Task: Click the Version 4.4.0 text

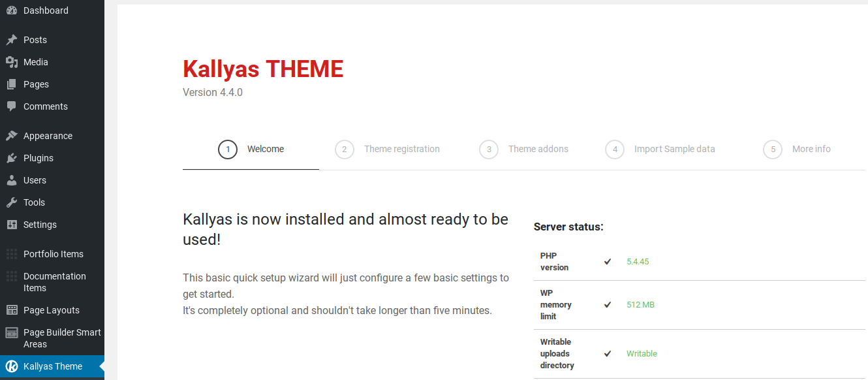Action: (x=213, y=93)
